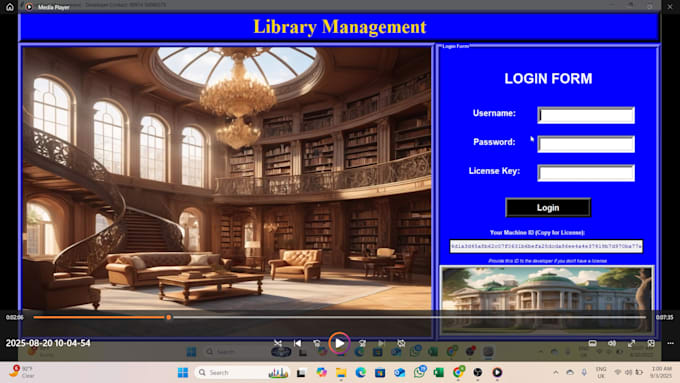
Task: Click the video title 2025-08-20 10-04-54
Action: (48, 343)
